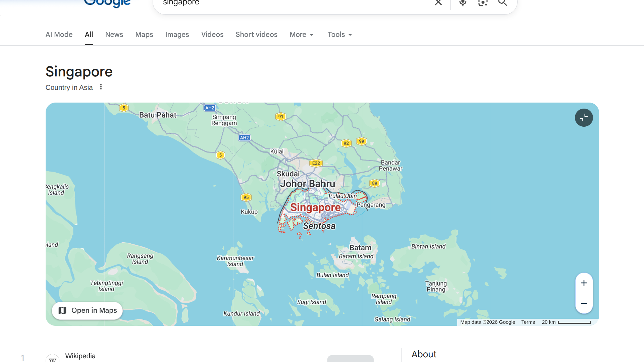Open the Wikipedia search result
644x362 pixels.
click(x=80, y=356)
